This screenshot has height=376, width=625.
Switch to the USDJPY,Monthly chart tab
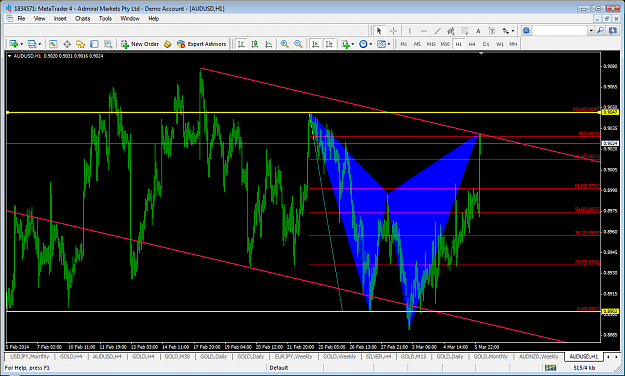pos(29,356)
